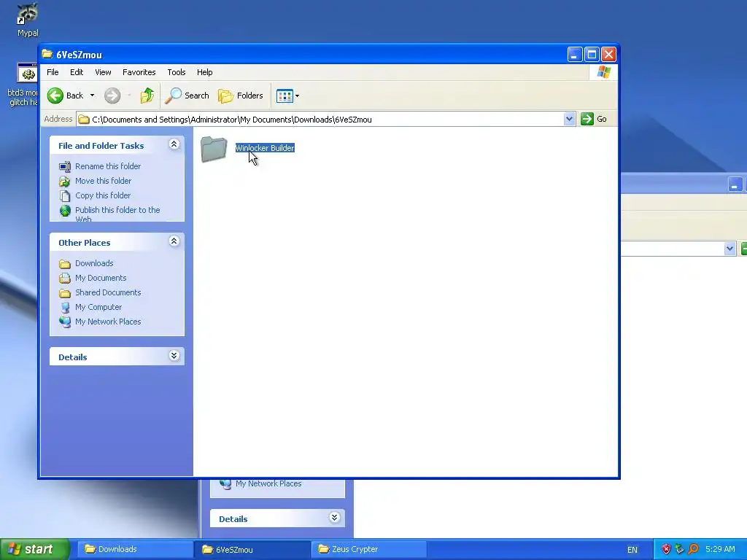Maximize the 6VeSZmou window

tap(592, 54)
